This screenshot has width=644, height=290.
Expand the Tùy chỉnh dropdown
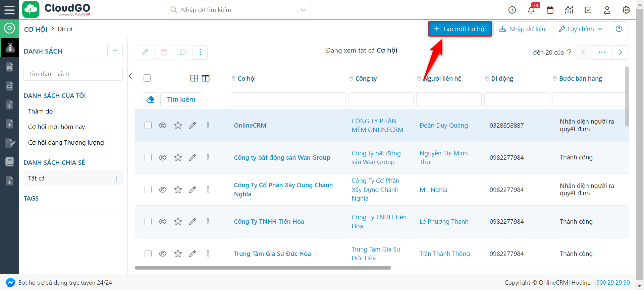(x=580, y=29)
